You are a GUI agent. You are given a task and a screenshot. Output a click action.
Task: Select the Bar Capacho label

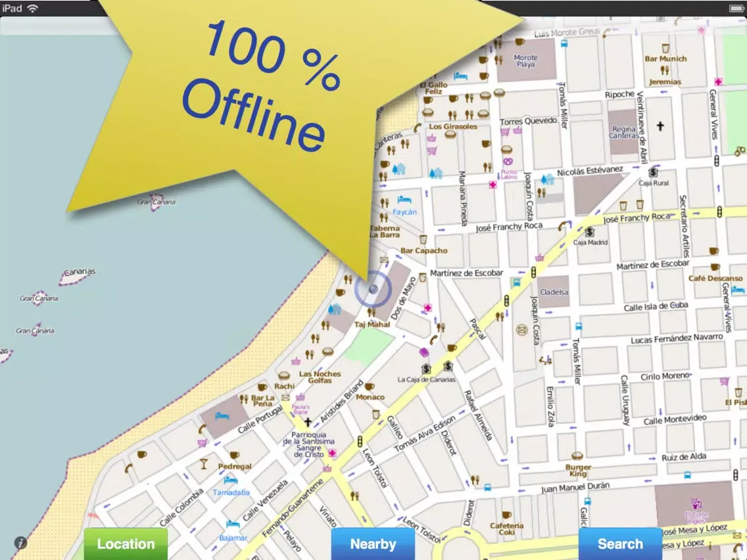point(423,250)
